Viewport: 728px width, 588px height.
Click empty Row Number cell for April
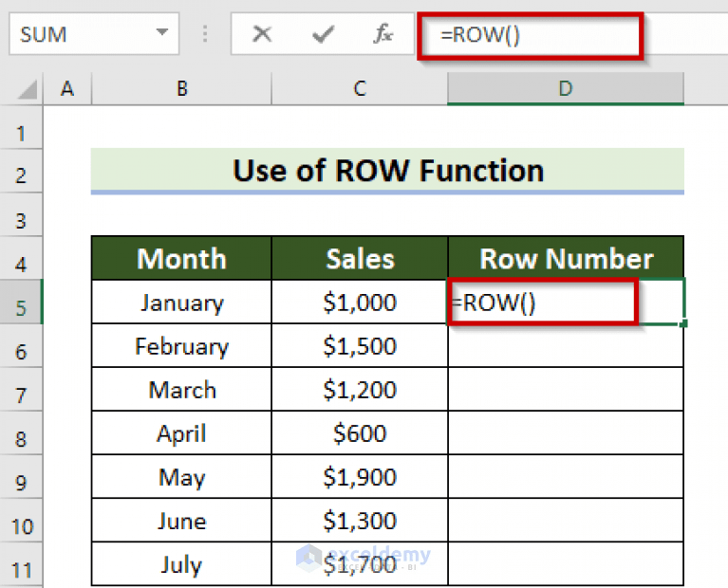click(566, 433)
